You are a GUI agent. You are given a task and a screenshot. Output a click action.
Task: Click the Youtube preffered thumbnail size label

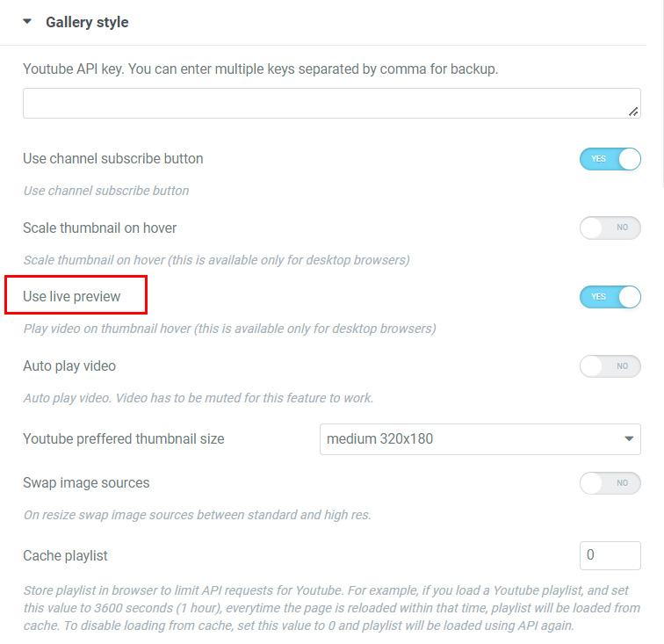[x=124, y=438]
